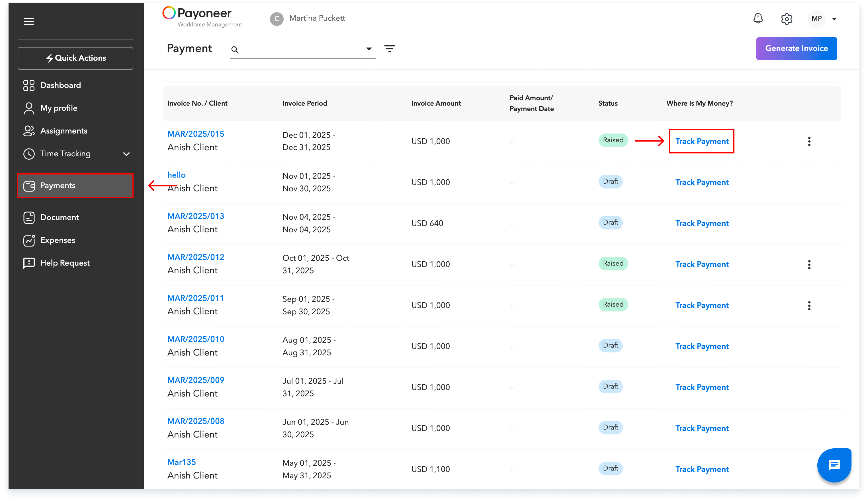Image resolution: width=868 pixels, height=503 pixels.
Task: Open the hamburger menu in sidebar
Action: (29, 21)
